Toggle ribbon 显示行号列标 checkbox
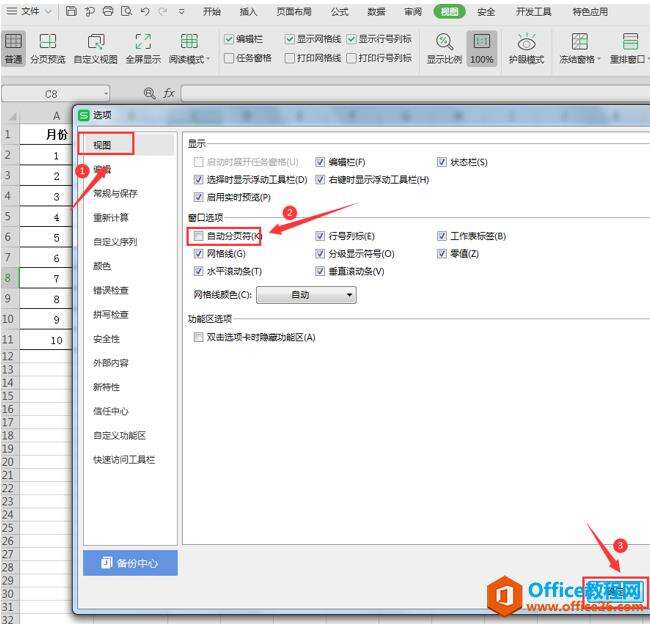This screenshot has width=650, height=624. coord(351,39)
